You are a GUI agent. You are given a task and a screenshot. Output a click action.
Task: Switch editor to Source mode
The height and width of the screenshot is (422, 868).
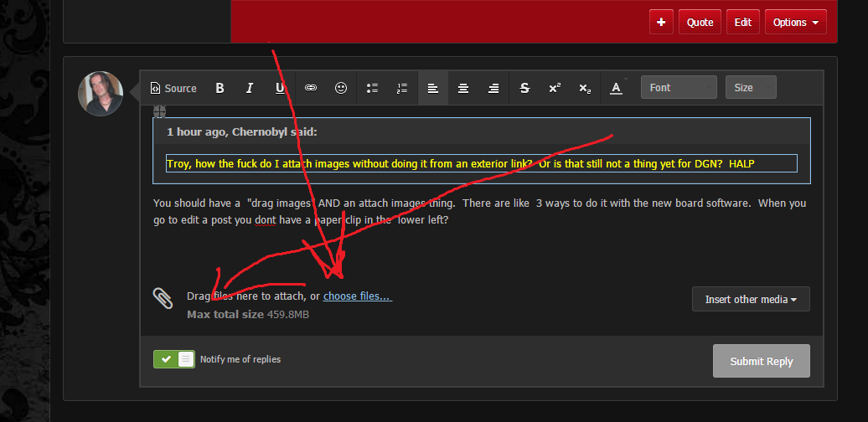point(173,88)
